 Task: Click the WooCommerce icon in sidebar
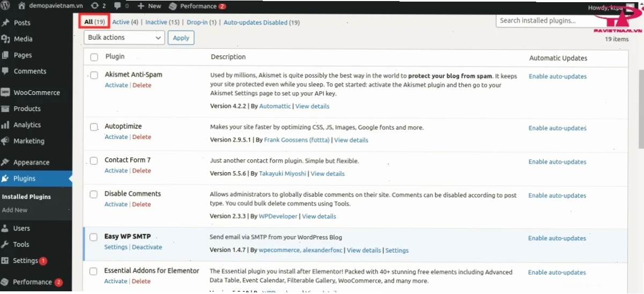[5, 92]
